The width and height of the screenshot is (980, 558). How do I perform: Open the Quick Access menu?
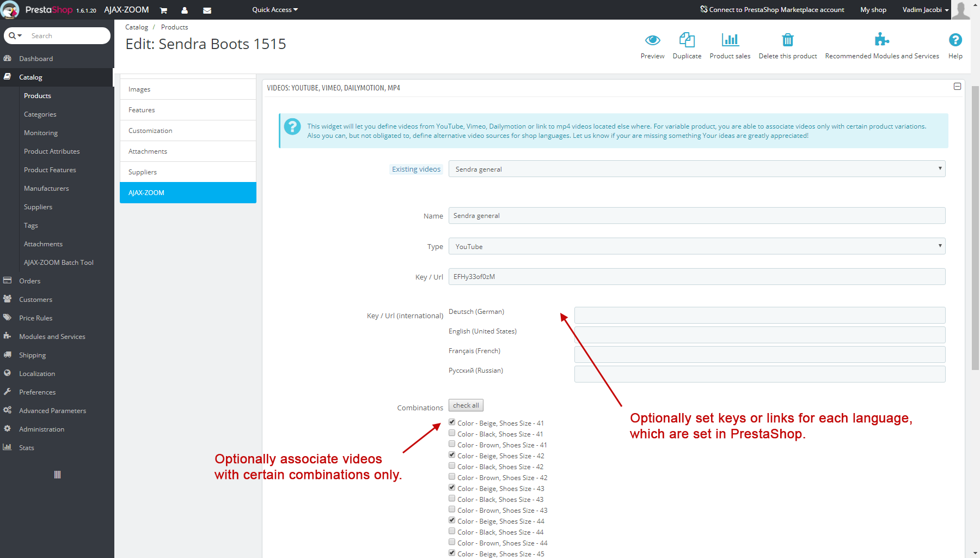(x=274, y=10)
